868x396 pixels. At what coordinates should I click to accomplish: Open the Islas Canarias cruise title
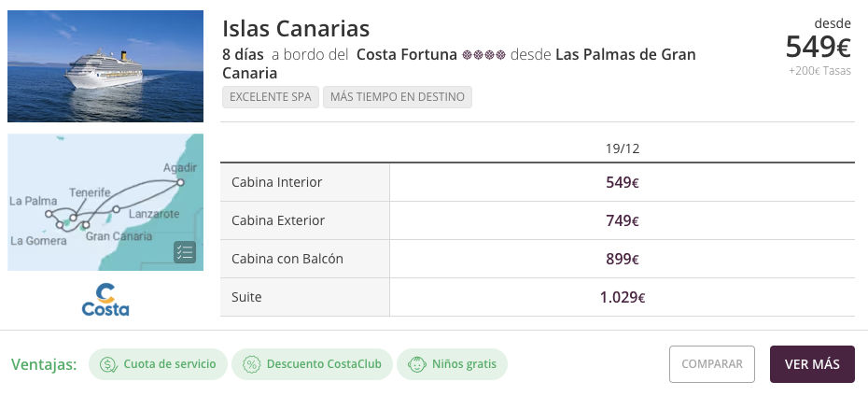296,29
